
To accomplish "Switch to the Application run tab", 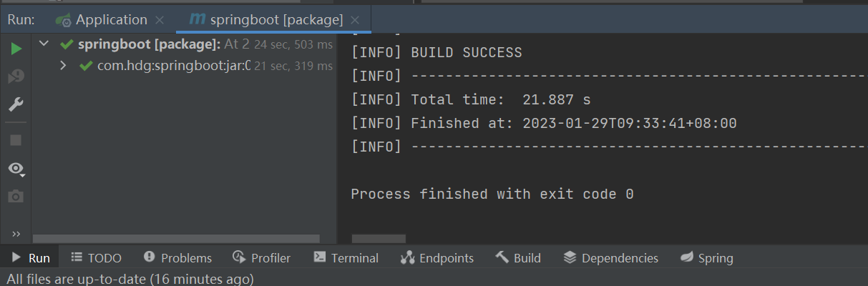I will tap(111, 20).
